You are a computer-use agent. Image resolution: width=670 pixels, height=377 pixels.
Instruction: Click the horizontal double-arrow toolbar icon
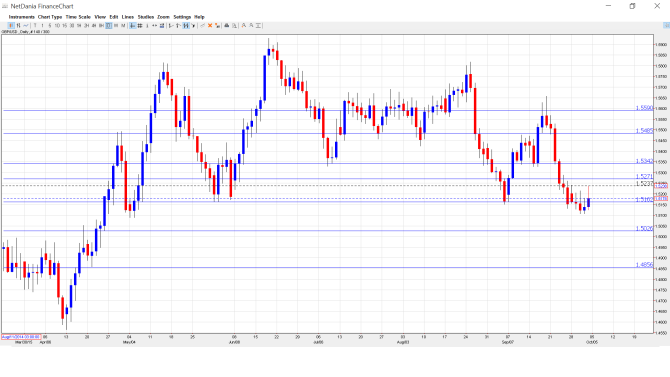[x=154, y=26]
